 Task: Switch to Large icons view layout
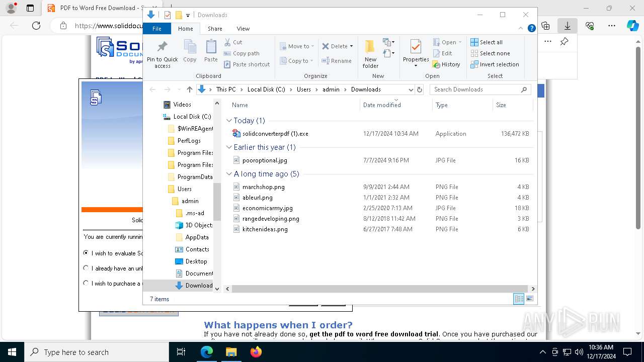pos(530,299)
